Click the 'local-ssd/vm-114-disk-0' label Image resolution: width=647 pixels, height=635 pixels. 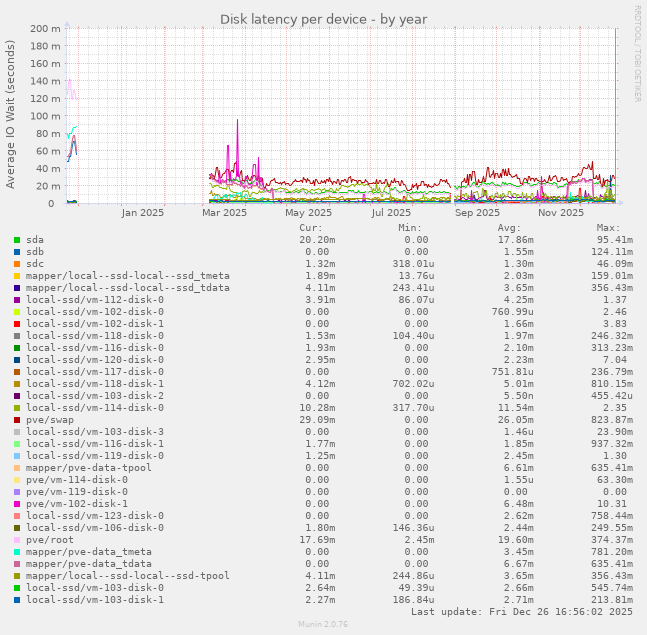click(x=95, y=408)
